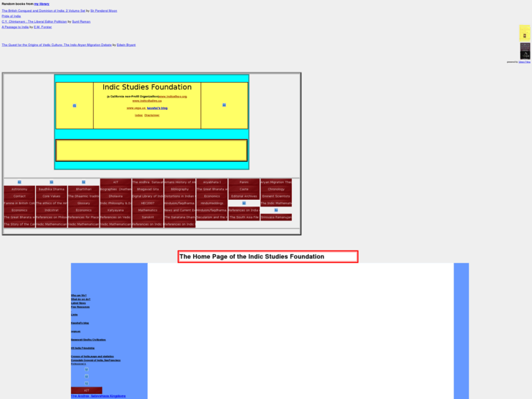Screen dimensions: 532x399
Task: Open the Digital Library of India button
Action: 148,196
